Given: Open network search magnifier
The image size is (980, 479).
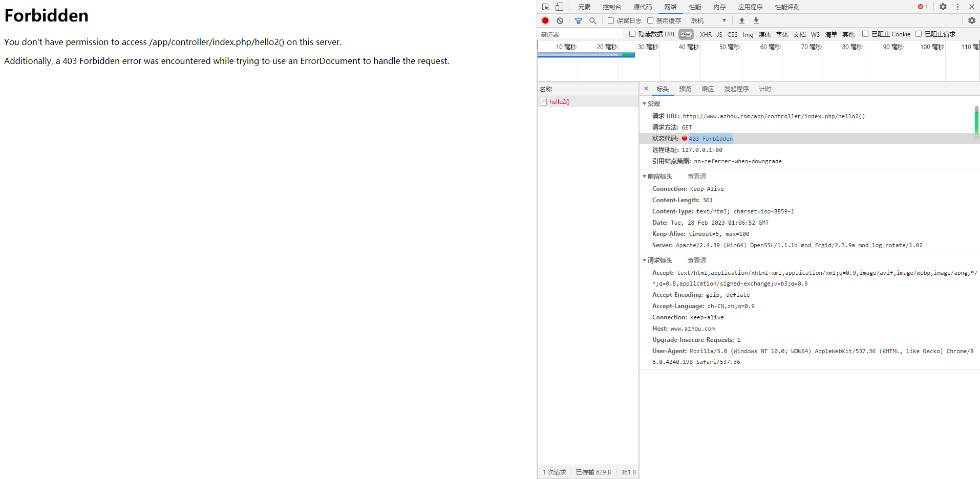Looking at the screenshot, I should (x=593, y=20).
